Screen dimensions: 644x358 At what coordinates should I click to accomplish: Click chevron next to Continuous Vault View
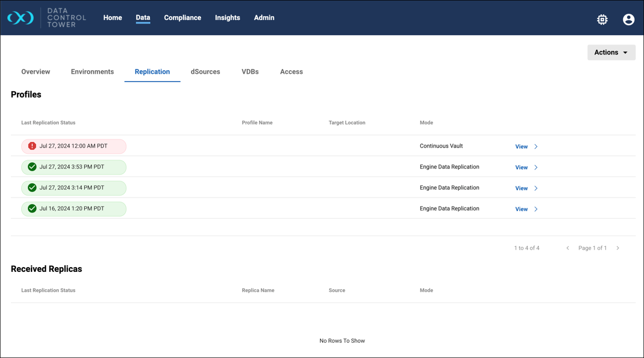tap(536, 147)
